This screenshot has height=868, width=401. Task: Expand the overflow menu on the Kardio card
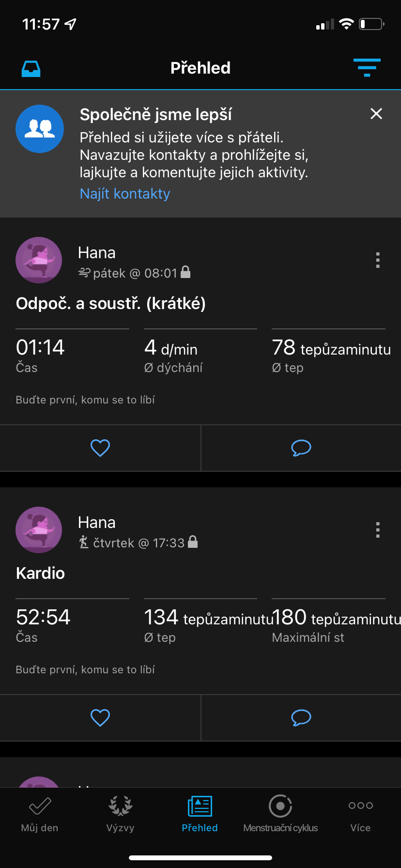pyautogui.click(x=377, y=530)
